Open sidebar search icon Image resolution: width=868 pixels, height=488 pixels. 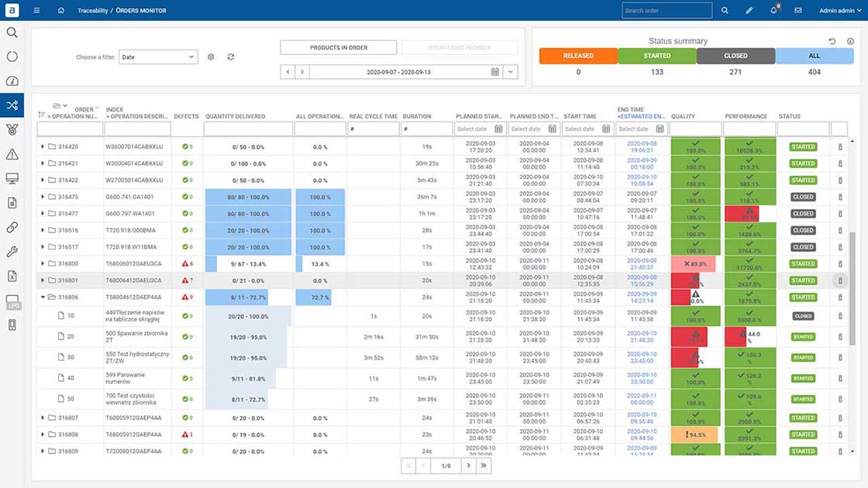click(x=12, y=33)
